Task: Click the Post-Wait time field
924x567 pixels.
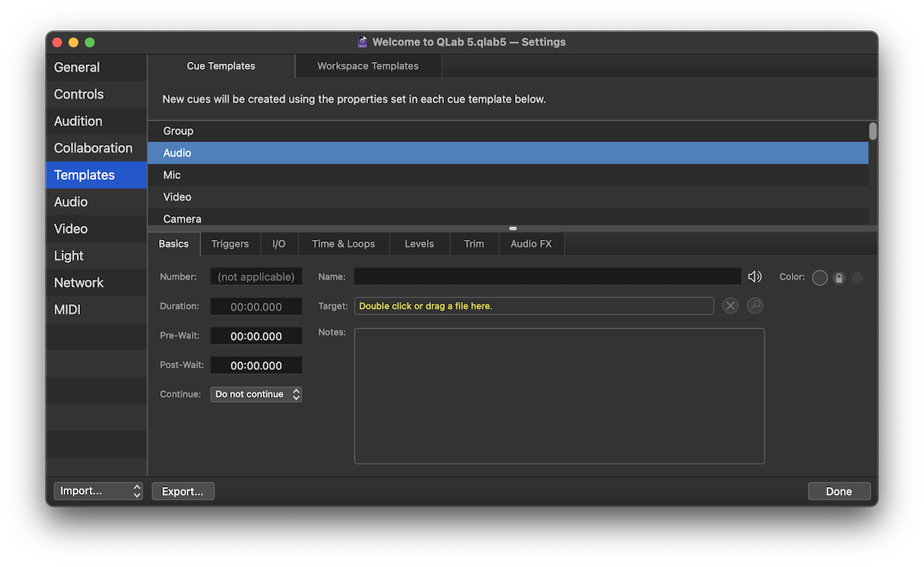Action: click(256, 365)
